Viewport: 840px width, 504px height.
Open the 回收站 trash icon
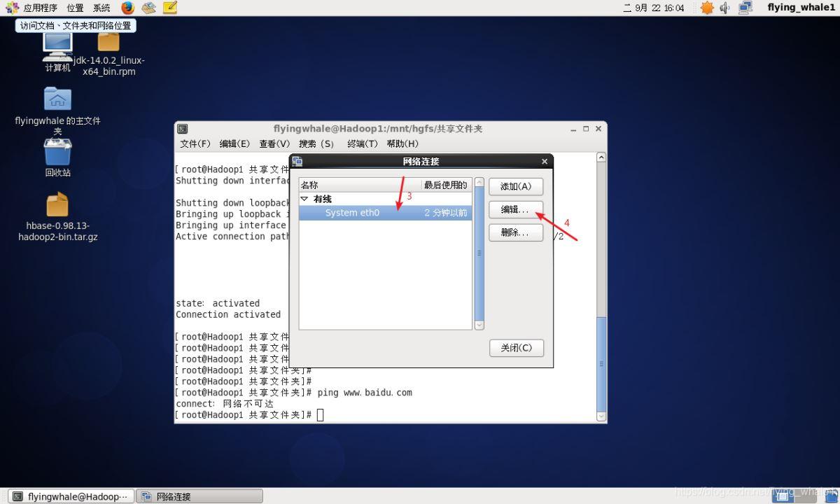pos(57,157)
